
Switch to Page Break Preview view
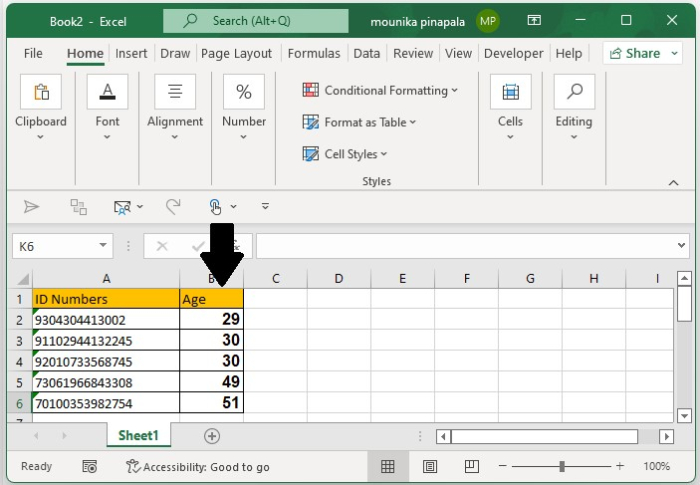point(471,466)
